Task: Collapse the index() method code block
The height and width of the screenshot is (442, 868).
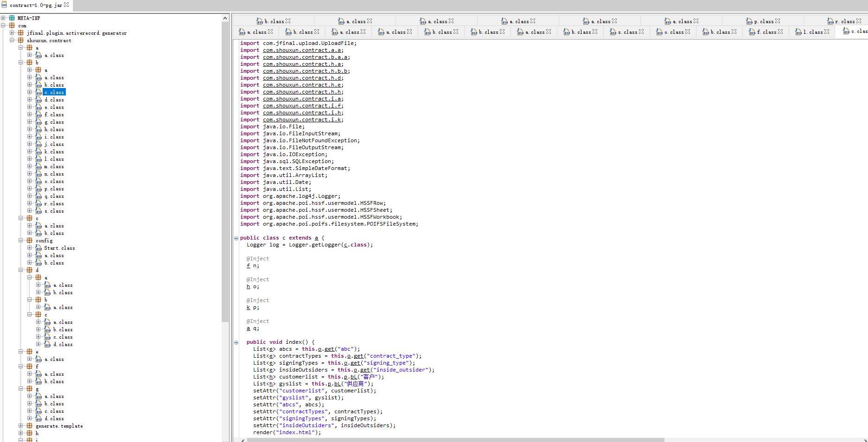Action: (236, 342)
